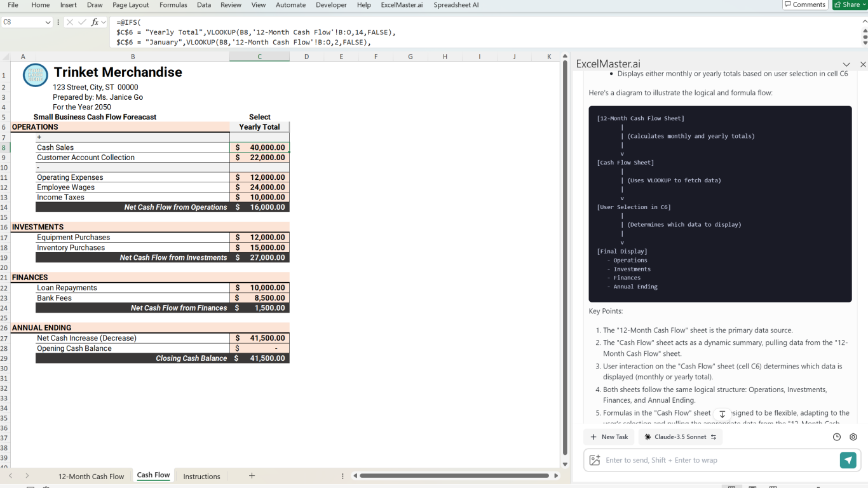Image resolution: width=868 pixels, height=488 pixels.
Task: Open the Home ribbon tab
Action: [x=41, y=4]
